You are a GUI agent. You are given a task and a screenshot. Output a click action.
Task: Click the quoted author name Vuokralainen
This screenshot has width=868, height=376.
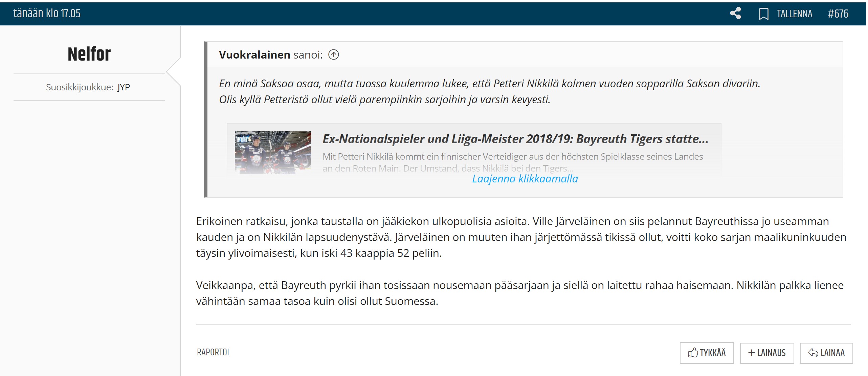pos(254,55)
